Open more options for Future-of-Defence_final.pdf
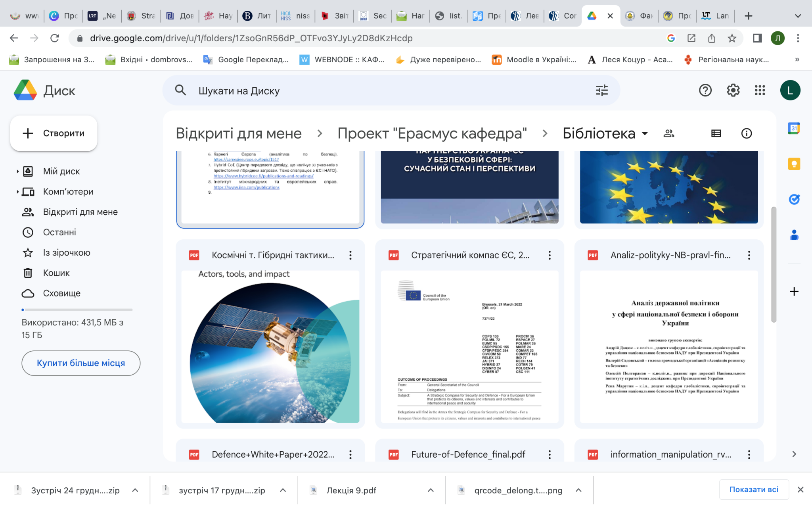The width and height of the screenshot is (812, 508). coord(550,454)
